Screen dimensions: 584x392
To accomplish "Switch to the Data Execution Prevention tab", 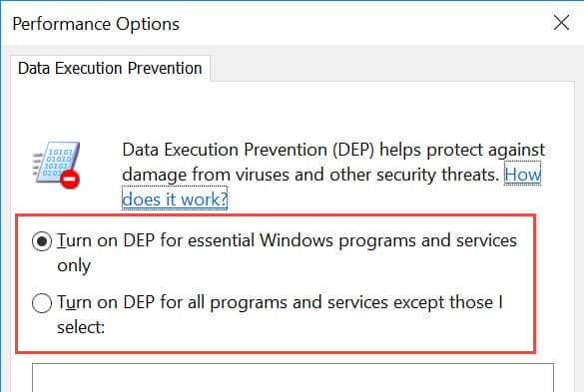I will (110, 69).
